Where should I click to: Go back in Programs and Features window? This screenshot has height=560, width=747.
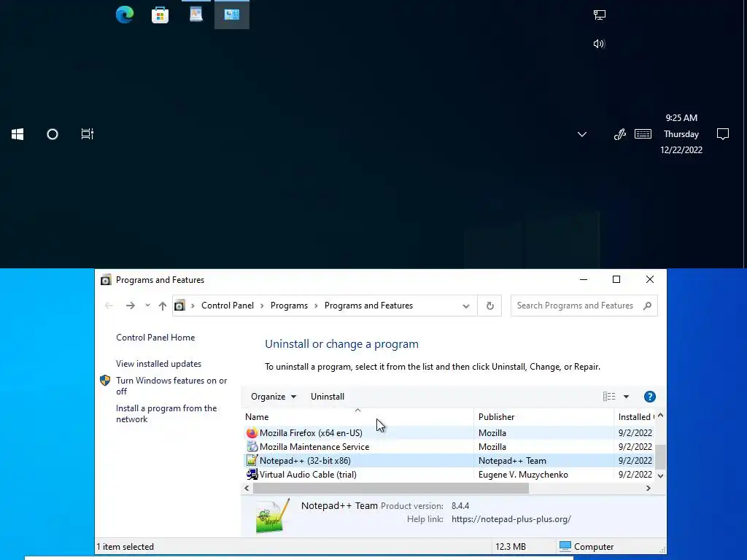[109, 306]
